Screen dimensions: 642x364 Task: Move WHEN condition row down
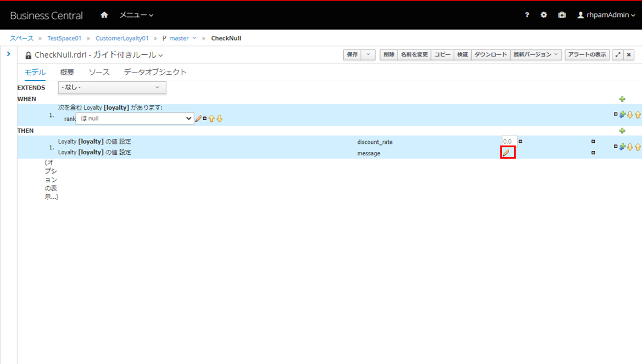630,115
